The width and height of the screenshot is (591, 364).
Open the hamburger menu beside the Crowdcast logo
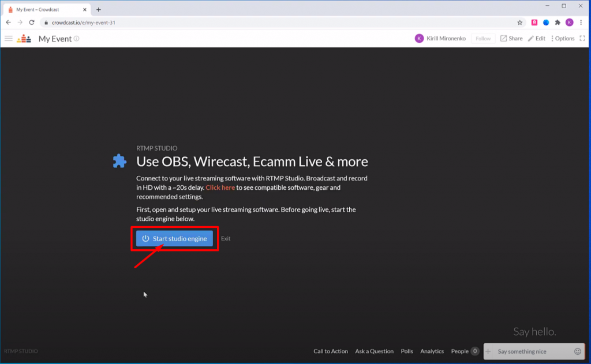(8, 39)
